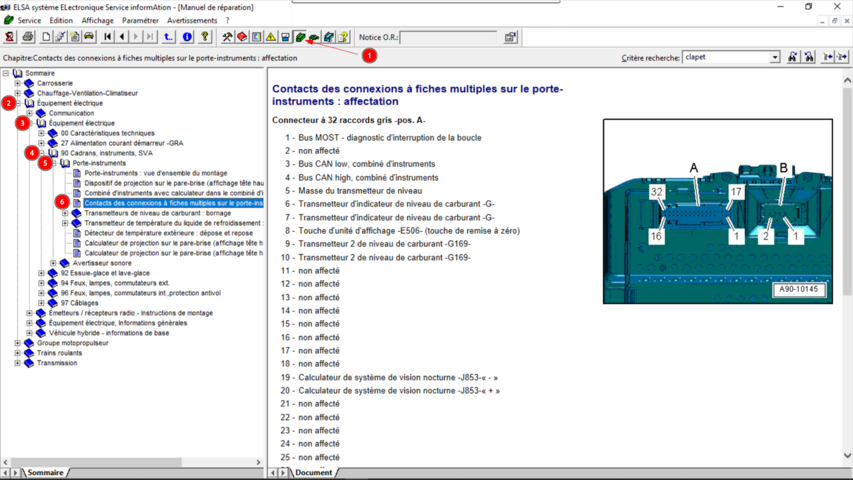The image size is (853, 480).
Task: Click the teal book toolbar icon
Action: click(x=329, y=37)
